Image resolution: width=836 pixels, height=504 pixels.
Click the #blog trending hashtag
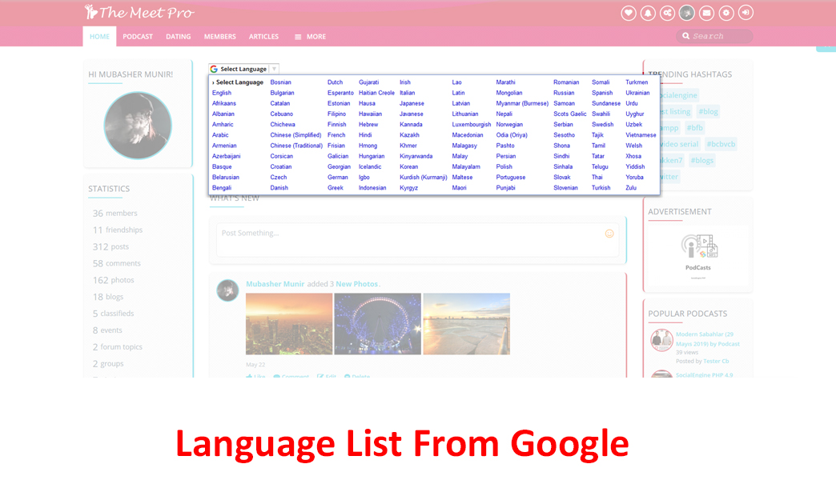click(x=708, y=112)
